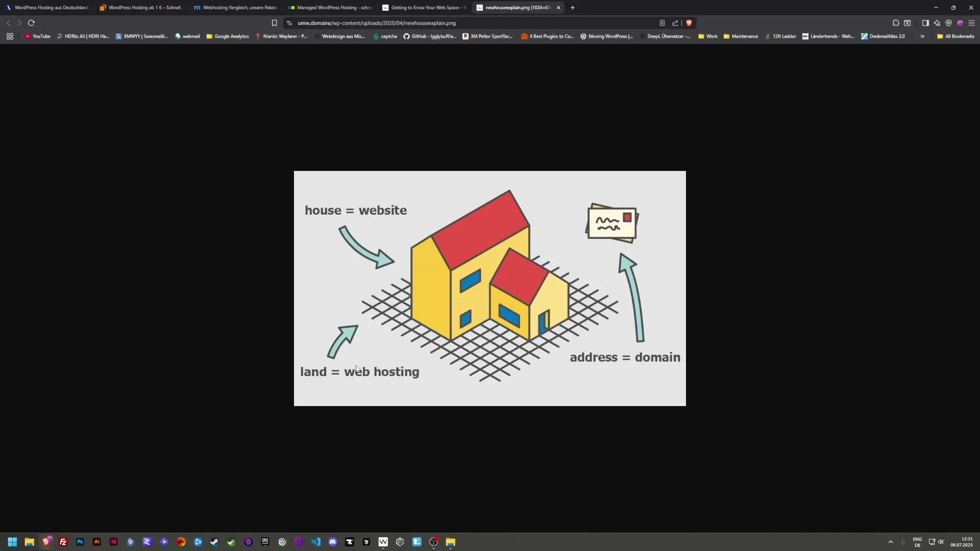The width and height of the screenshot is (980, 551).
Task: Click inside the address bar
Action: [x=459, y=23]
